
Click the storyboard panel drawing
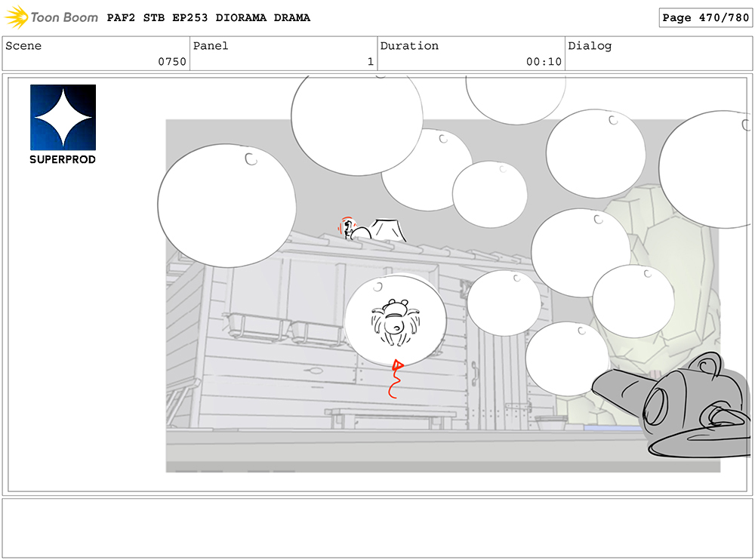pyautogui.click(x=377, y=284)
